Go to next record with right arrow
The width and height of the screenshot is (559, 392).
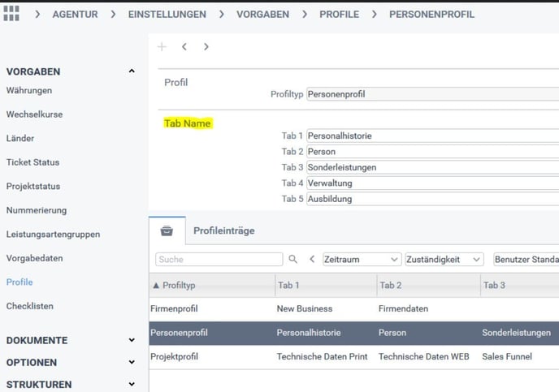206,47
